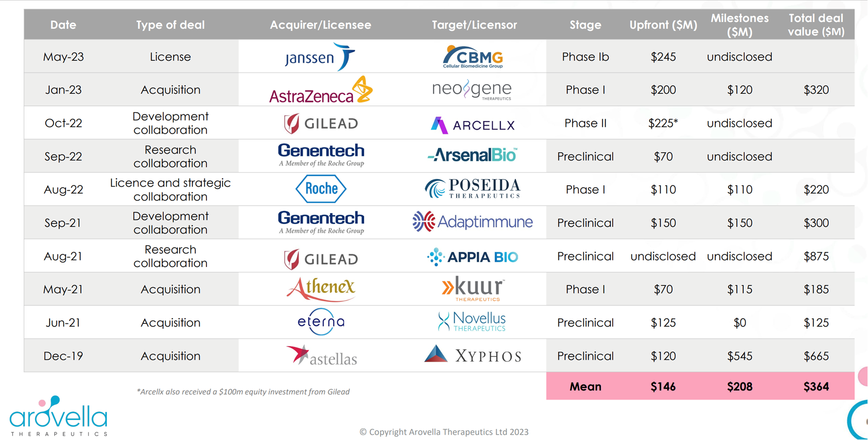The width and height of the screenshot is (868, 440).
Task: Click the Adaptimmune logo
Action: click(x=472, y=222)
